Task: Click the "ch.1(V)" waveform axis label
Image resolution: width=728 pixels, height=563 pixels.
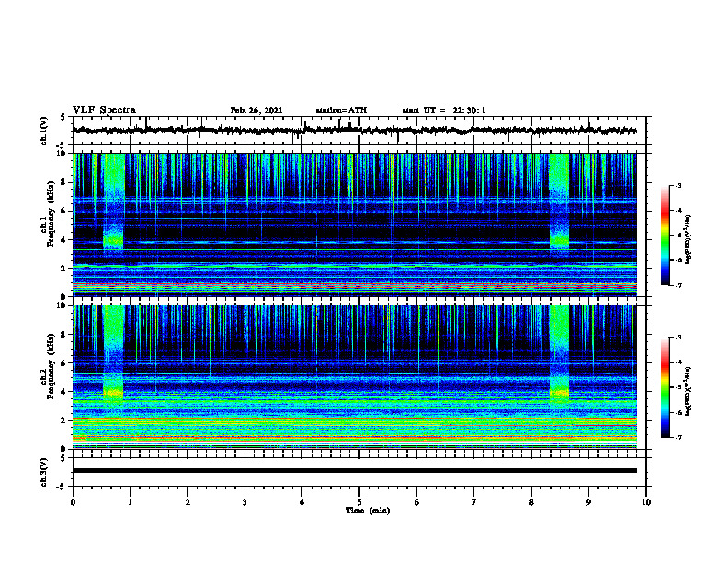Action: click(x=44, y=131)
